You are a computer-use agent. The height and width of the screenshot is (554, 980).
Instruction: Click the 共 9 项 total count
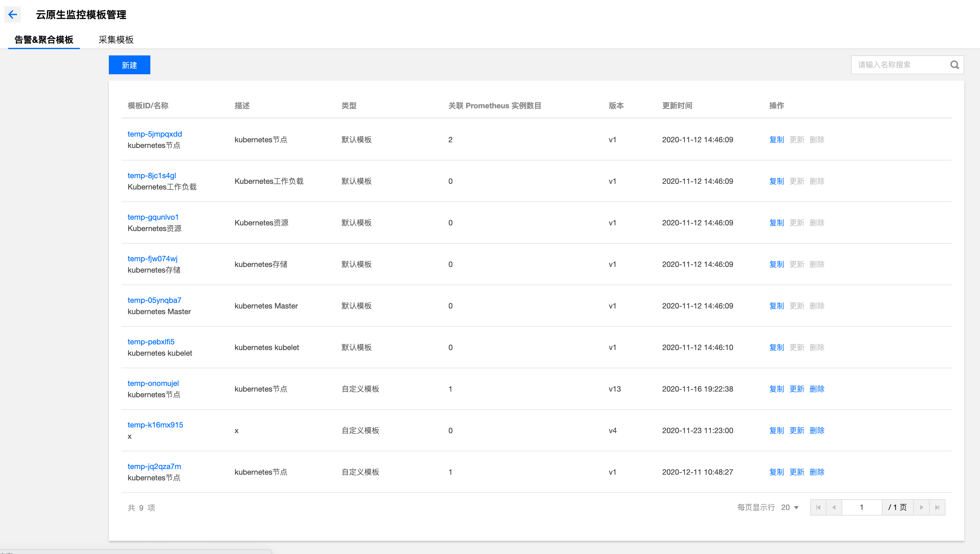click(x=141, y=507)
